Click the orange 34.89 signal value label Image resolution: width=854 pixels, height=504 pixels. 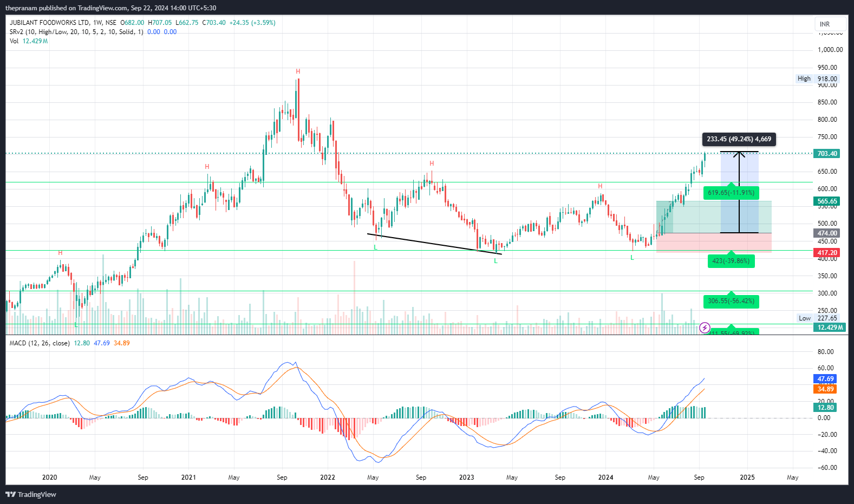click(825, 389)
